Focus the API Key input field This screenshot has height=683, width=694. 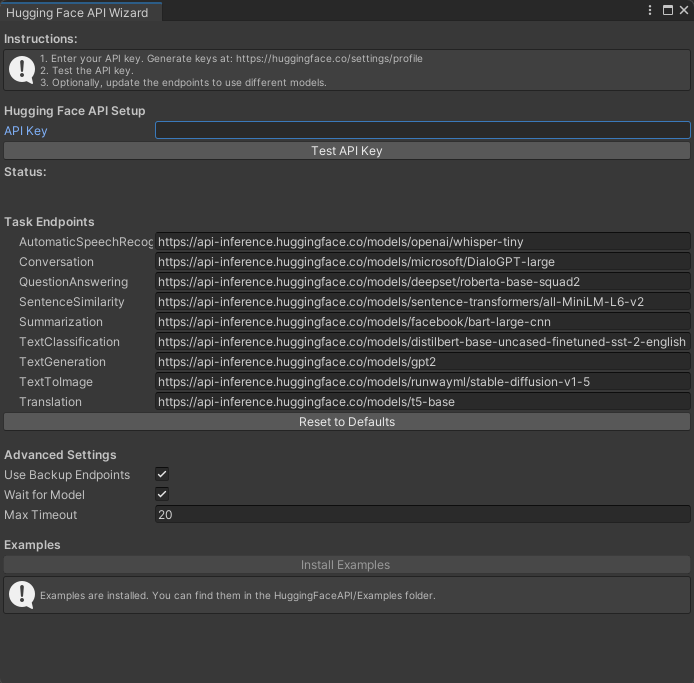point(422,131)
